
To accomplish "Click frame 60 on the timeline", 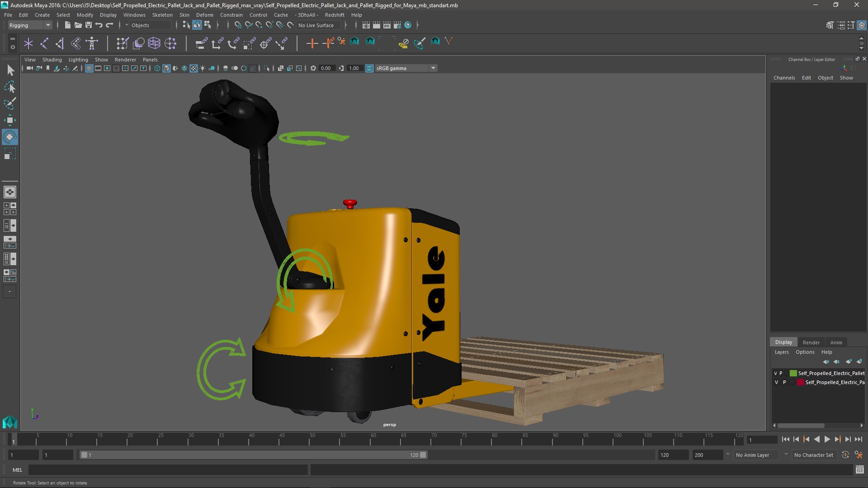I will 373,439.
